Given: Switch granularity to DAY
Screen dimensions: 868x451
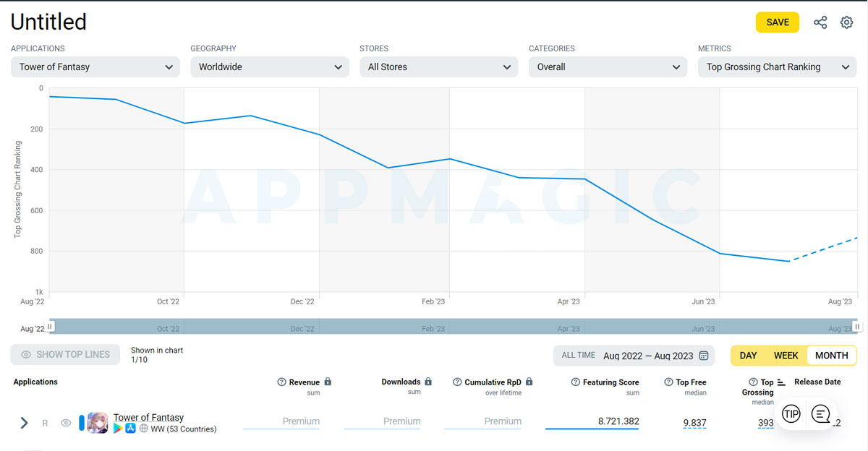Looking at the screenshot, I should pos(748,356).
